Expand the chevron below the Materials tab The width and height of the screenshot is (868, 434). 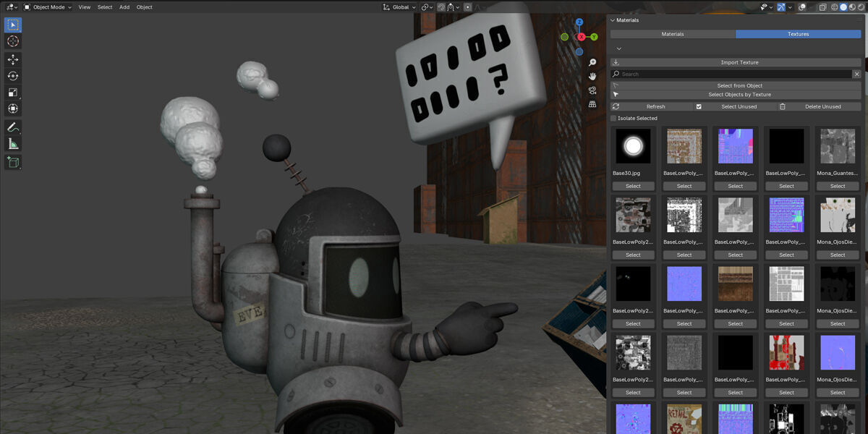[619, 48]
